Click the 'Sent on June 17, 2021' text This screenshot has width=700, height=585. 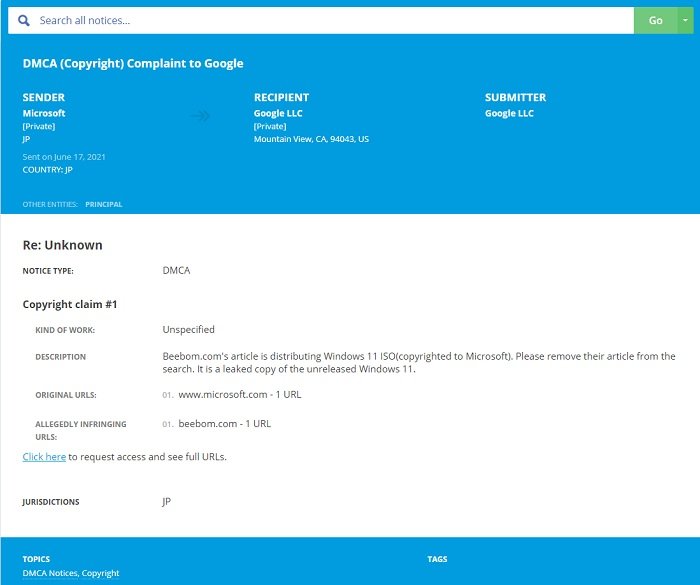64,157
